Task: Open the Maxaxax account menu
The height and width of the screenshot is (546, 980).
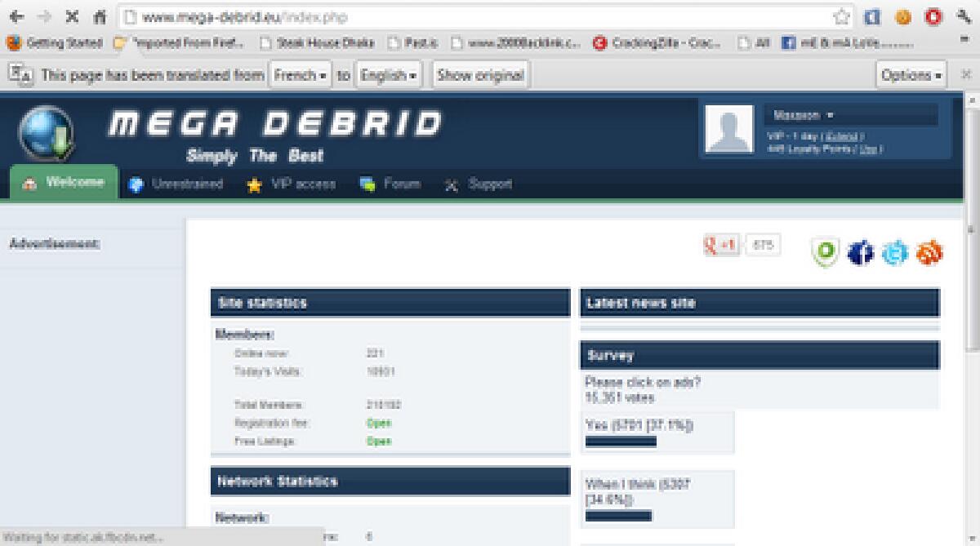Action: click(x=796, y=116)
